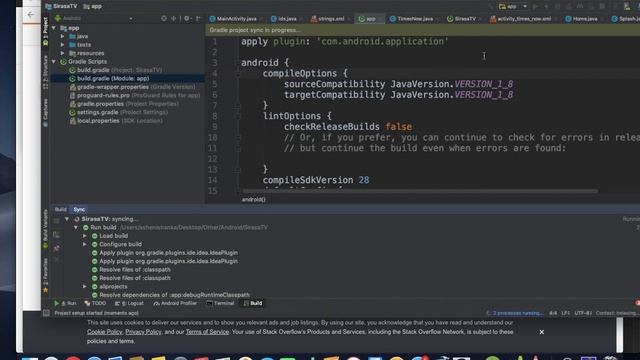Click the tool window quick access icon in status bar
The image size is (640, 360).
[x=46, y=313]
